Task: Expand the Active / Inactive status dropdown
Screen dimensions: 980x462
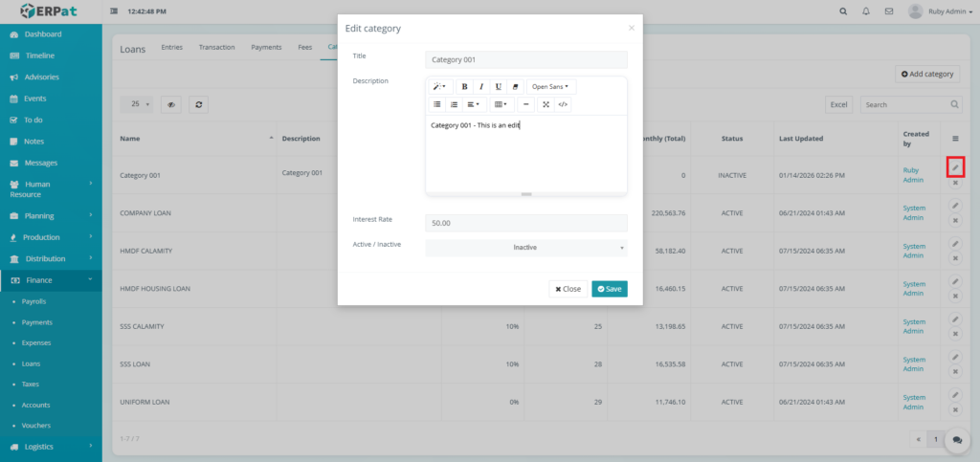Action: pyautogui.click(x=525, y=247)
